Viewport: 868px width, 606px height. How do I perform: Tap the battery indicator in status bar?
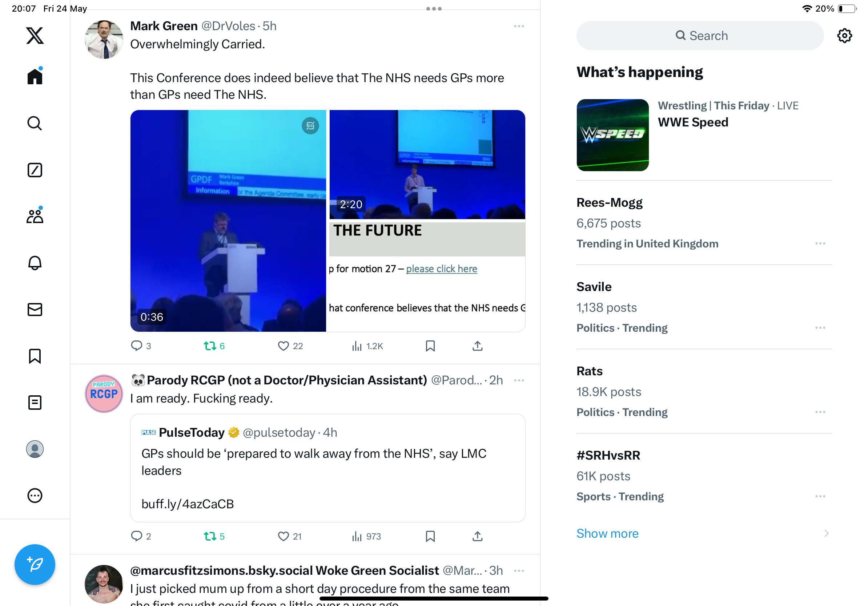click(847, 8)
